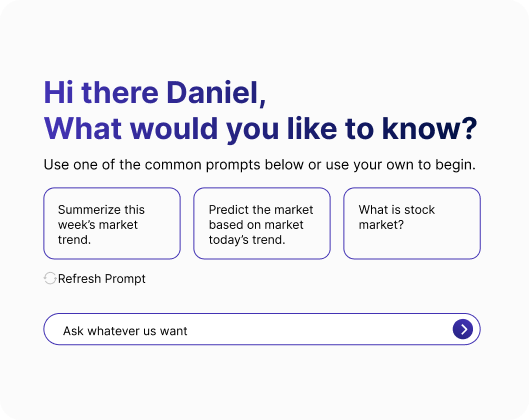Click the placeholder text in the ask bar
Image resolution: width=529 pixels, height=420 pixels.
point(125,331)
